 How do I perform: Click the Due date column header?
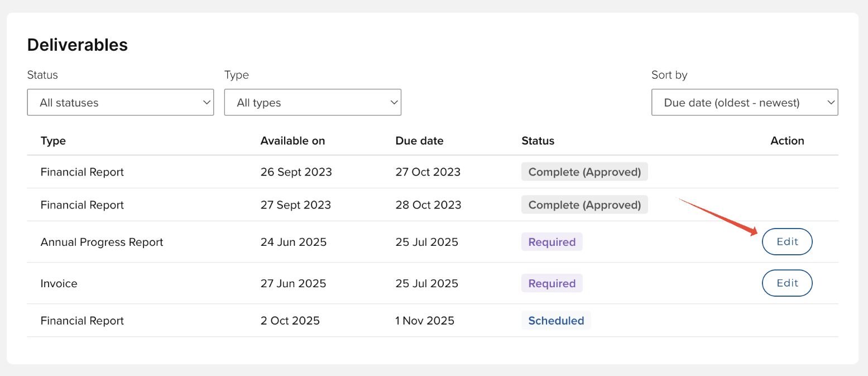(x=419, y=141)
